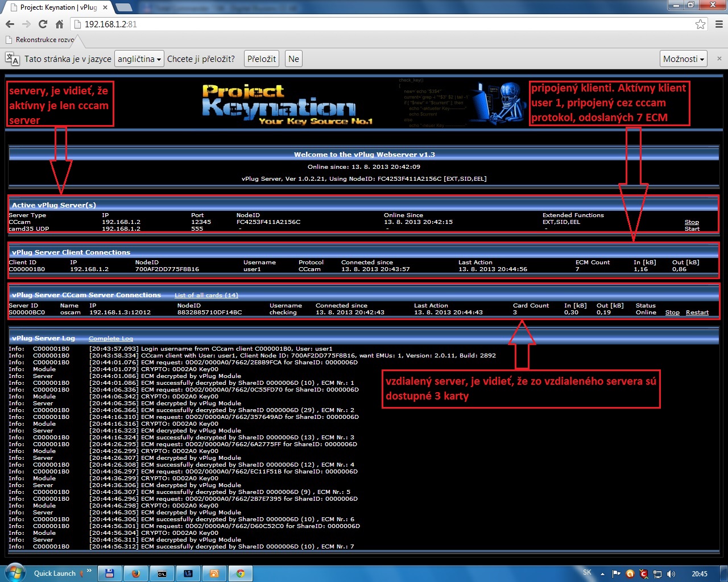This screenshot has height=582, width=728.
Task: Click the Project Keynation logo banner
Action: click(287, 105)
